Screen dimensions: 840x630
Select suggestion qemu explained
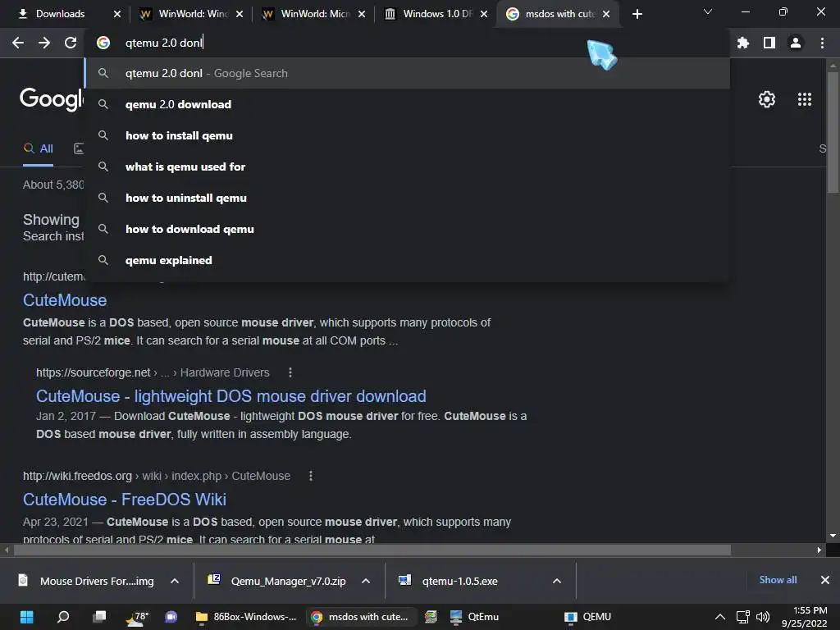pos(407,260)
